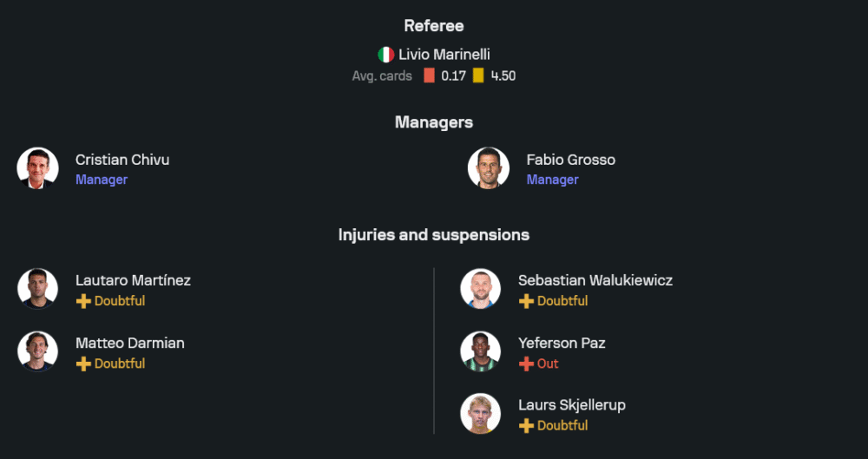This screenshot has width=868, height=459.
Task: Click Sebastian Walukiewicz's doubtful plus icon
Action: 526,301
